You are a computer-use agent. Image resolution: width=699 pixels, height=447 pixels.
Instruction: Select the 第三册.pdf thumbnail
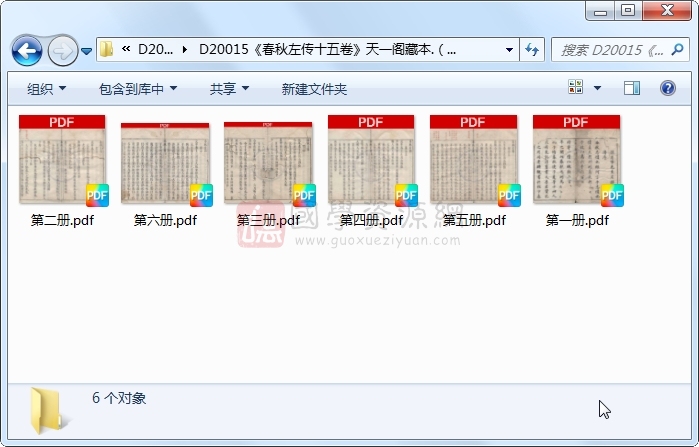coord(269,164)
